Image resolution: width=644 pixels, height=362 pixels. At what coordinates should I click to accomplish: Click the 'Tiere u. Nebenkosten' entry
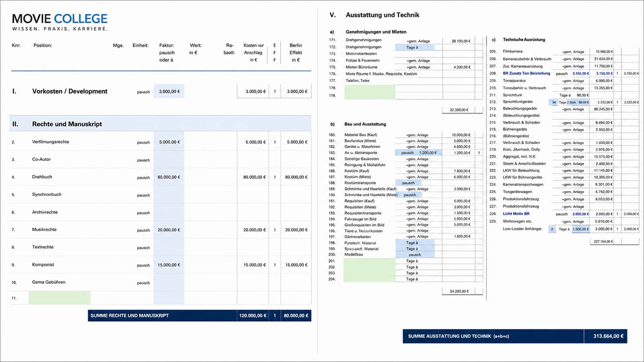tap(363, 231)
